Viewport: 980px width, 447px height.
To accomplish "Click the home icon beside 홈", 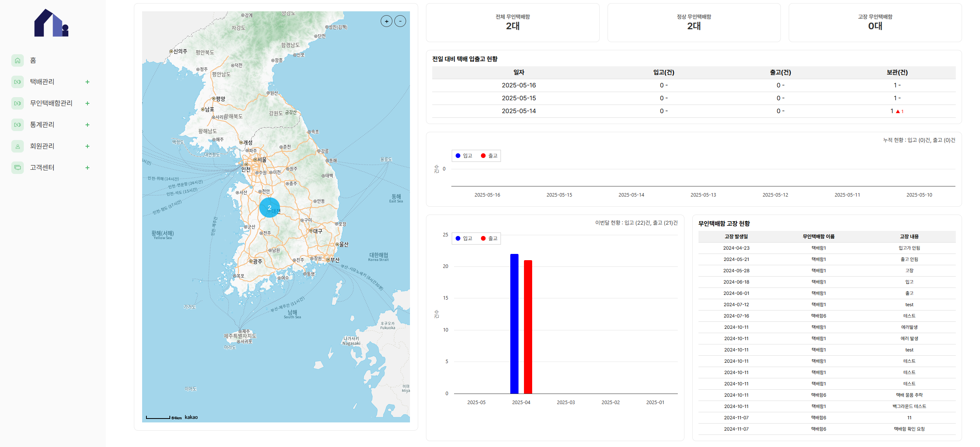I will (18, 60).
